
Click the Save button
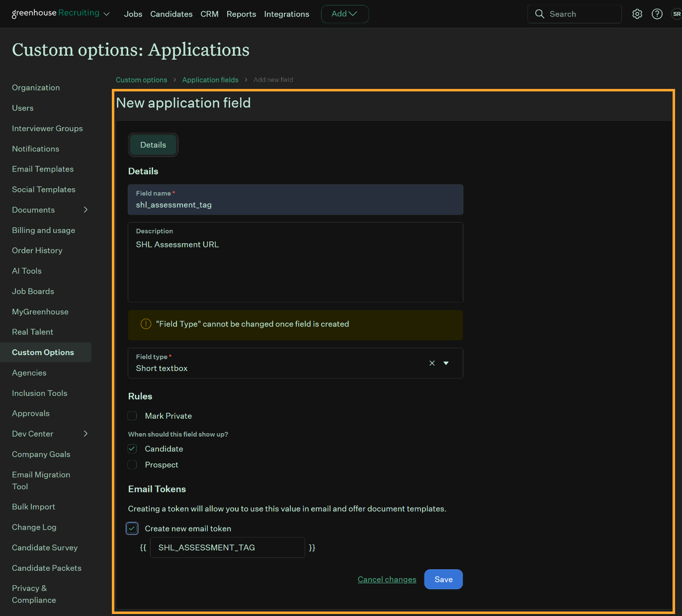443,579
